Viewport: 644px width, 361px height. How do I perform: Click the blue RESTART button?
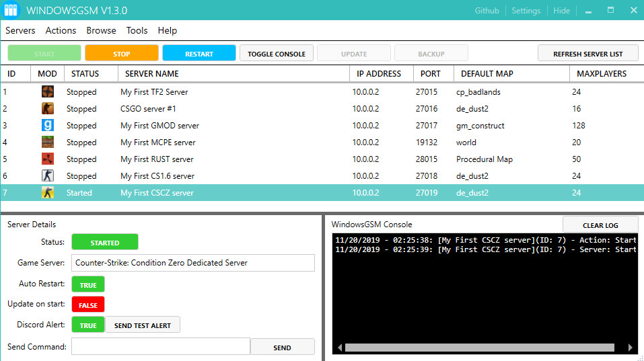199,53
